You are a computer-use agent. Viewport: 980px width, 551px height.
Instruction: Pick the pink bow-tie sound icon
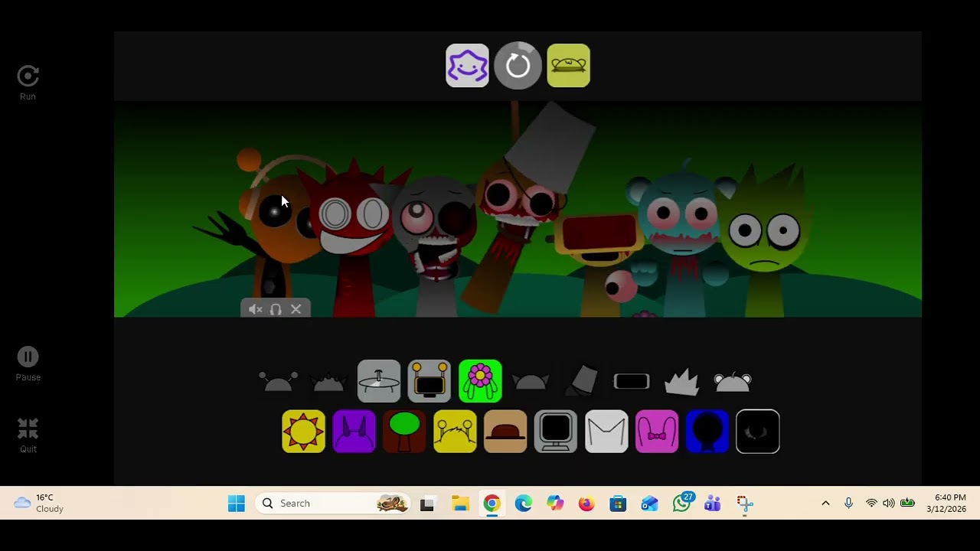click(x=657, y=432)
